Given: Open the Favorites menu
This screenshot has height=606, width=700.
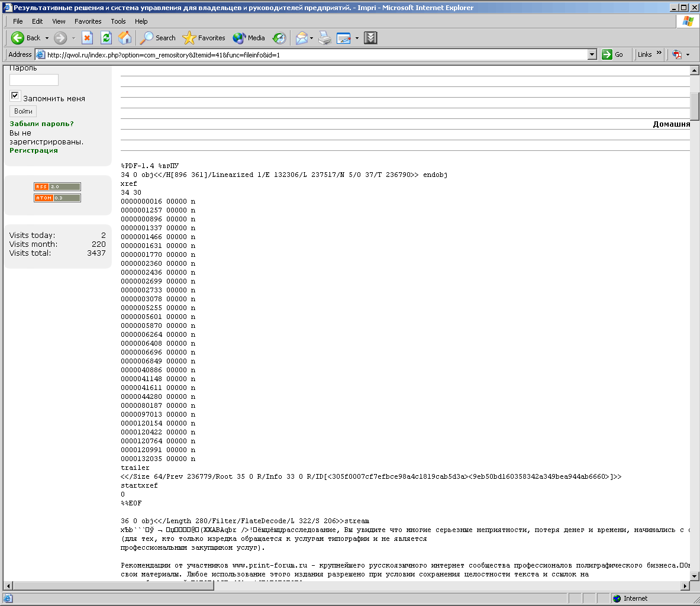Looking at the screenshot, I should click(88, 21).
